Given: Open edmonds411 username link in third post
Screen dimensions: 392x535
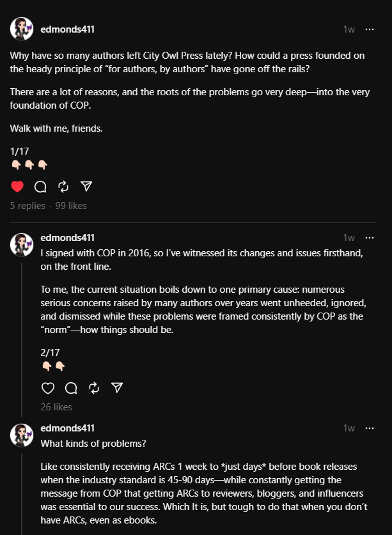Looking at the screenshot, I should pyautogui.click(x=67, y=428).
